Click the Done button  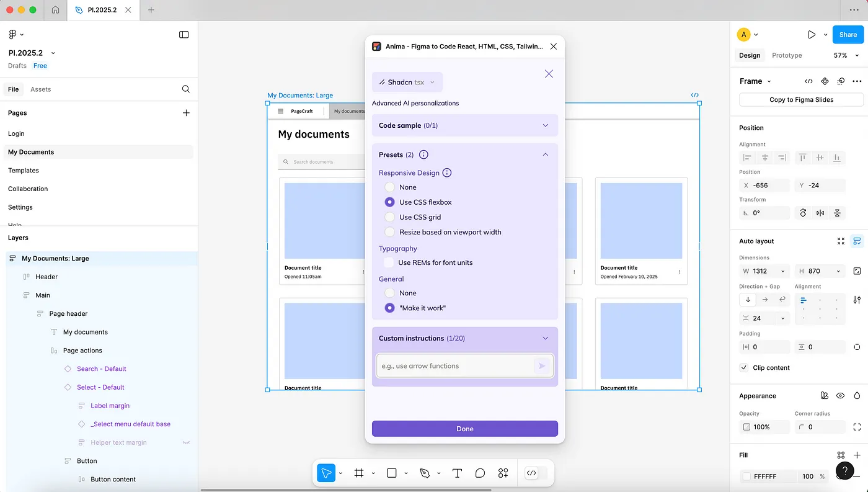tap(464, 429)
